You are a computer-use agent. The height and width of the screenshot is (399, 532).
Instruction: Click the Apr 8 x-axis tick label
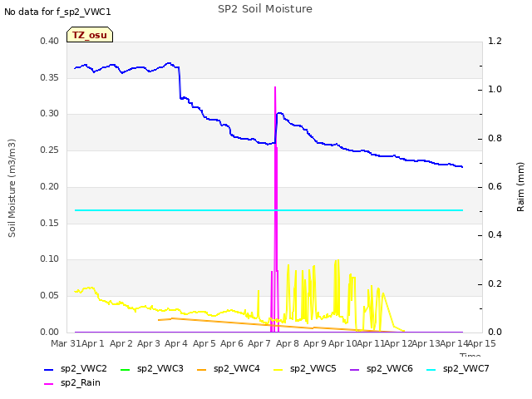coord(288,343)
